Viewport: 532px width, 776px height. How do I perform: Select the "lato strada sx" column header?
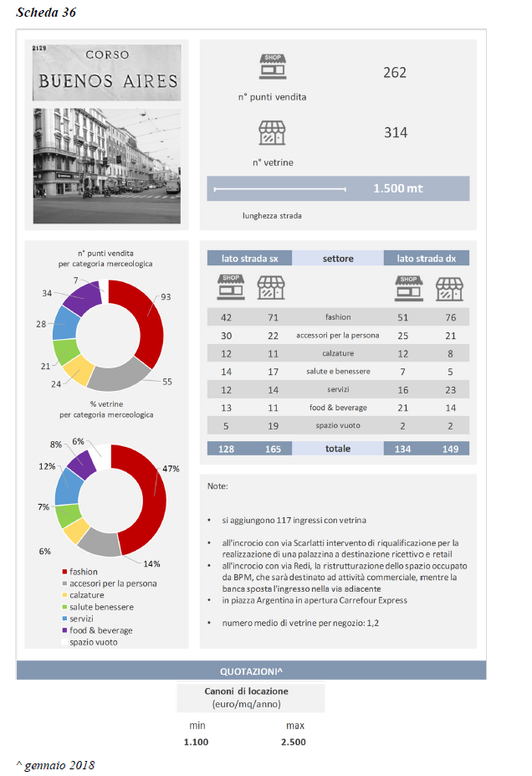(249, 258)
